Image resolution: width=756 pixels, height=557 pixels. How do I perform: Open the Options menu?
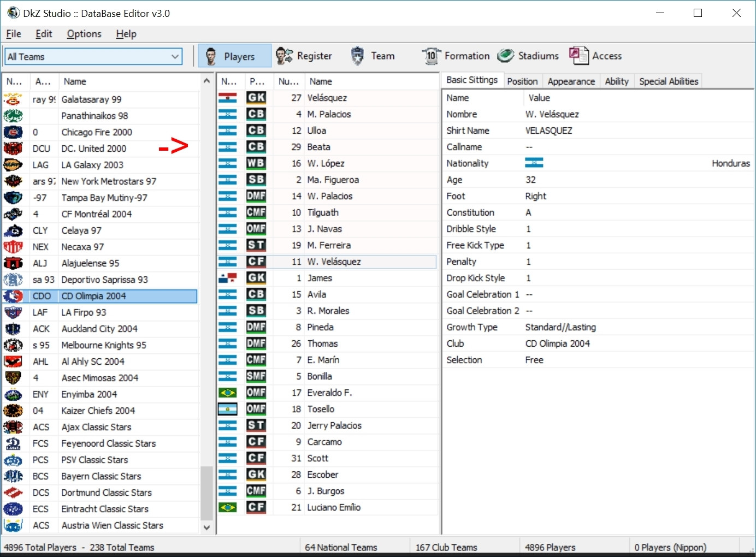click(x=84, y=34)
